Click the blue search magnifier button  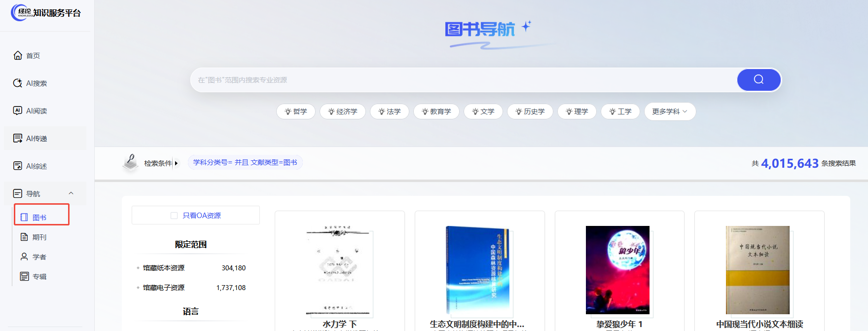[x=759, y=79]
